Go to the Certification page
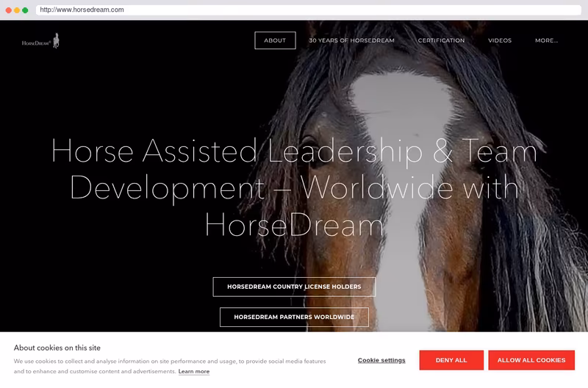 (441, 40)
